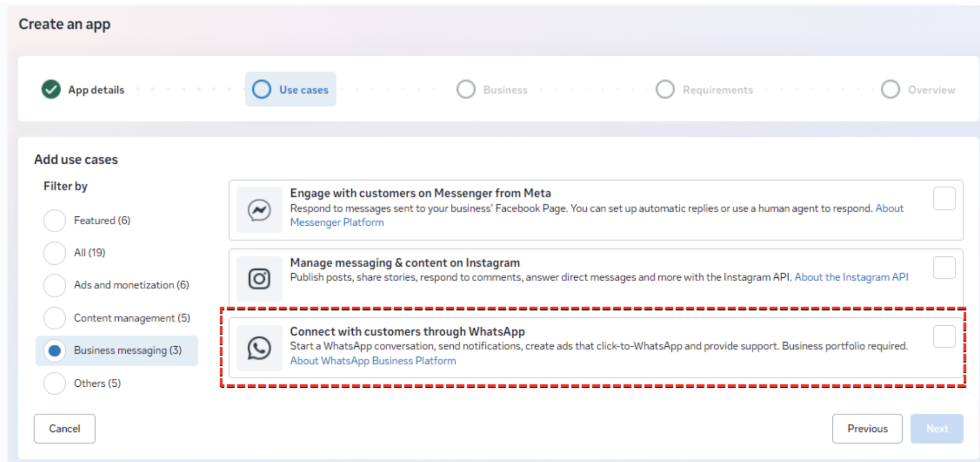This screenshot has width=980, height=462.
Task: Click the Next button
Action: (x=937, y=429)
